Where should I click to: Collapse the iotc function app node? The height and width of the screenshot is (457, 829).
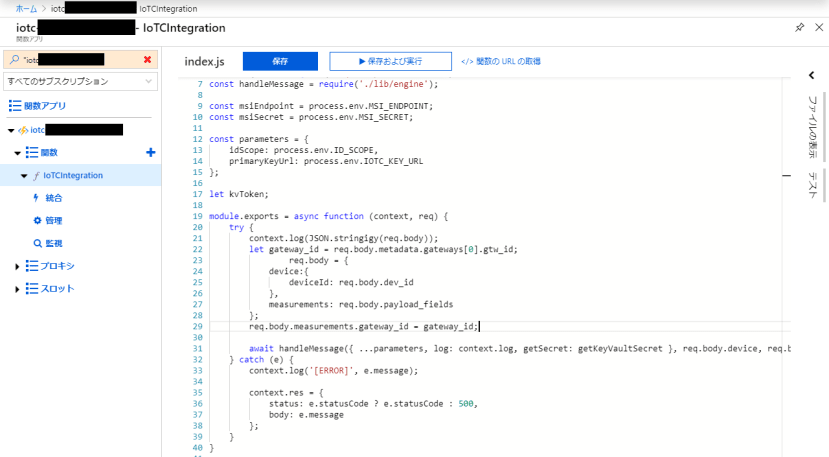[11, 130]
